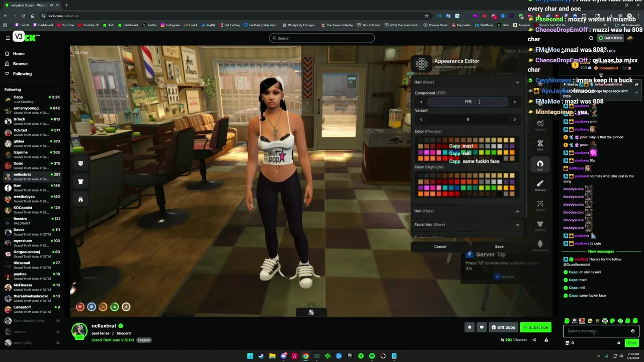The width and height of the screenshot is (644, 362).
Task: Select the Skin tab in Appearance Editor
Action: pyautogui.click(x=540, y=145)
